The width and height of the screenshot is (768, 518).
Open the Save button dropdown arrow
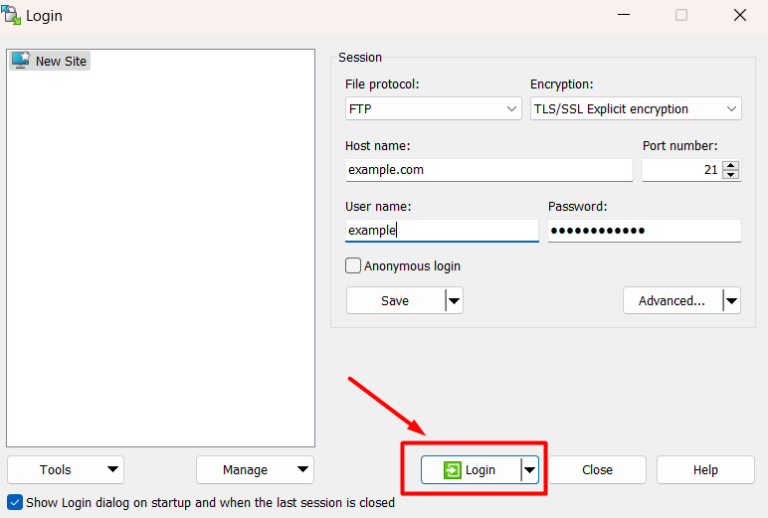[x=453, y=301]
